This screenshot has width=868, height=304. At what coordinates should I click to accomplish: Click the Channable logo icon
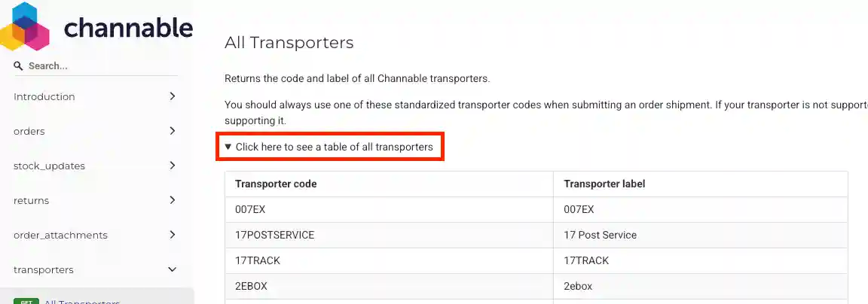pos(25,27)
